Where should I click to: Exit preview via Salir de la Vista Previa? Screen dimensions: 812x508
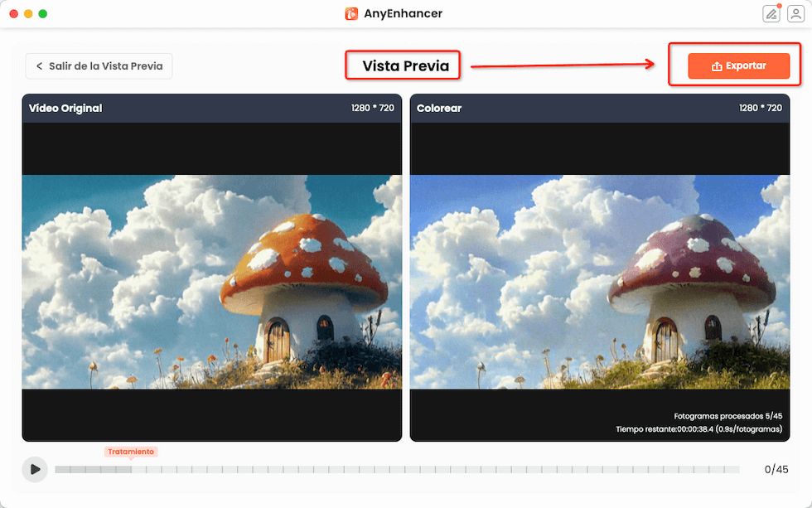pos(99,66)
